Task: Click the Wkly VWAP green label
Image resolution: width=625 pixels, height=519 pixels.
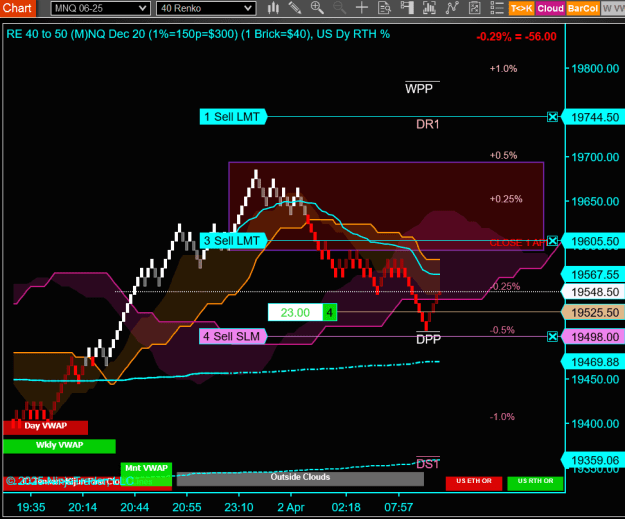Action: coord(59,446)
